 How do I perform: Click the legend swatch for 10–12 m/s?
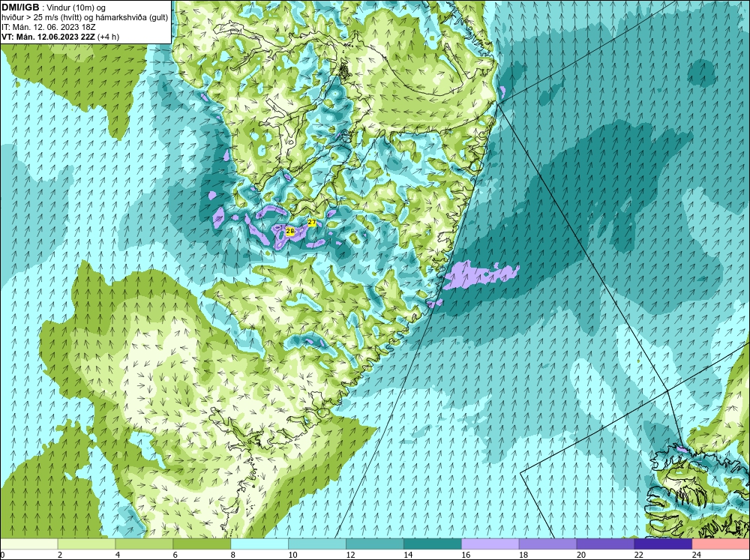(x=317, y=544)
